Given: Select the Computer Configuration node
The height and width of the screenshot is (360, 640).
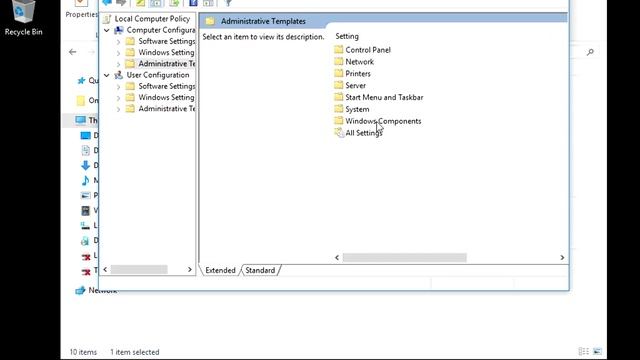Looking at the screenshot, I should coord(161,30).
